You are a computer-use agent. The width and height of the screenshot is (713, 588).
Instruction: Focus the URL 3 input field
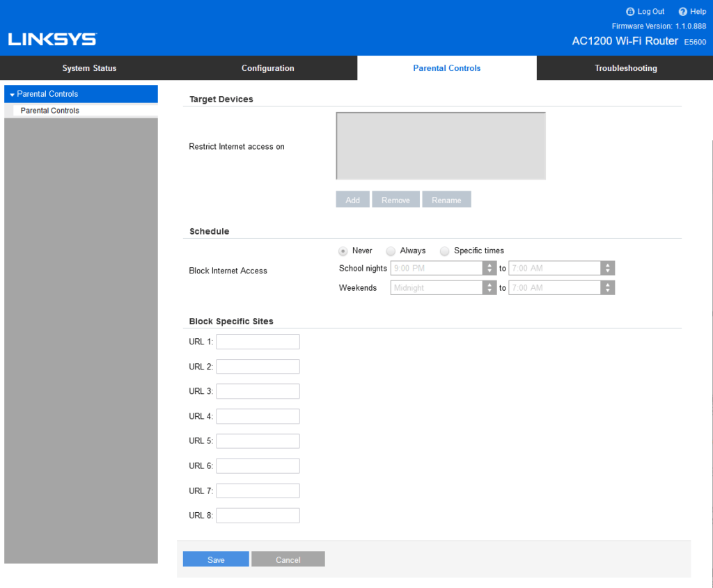(x=258, y=391)
